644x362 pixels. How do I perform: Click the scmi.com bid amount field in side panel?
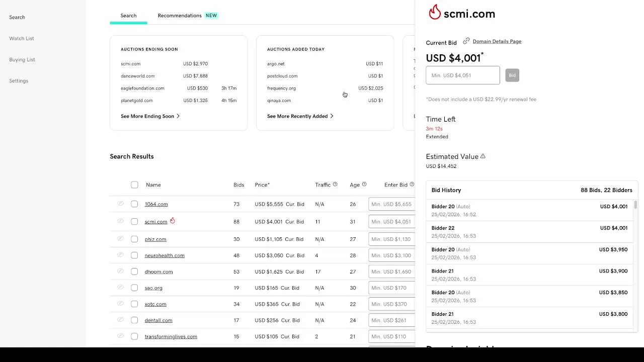coord(463,75)
